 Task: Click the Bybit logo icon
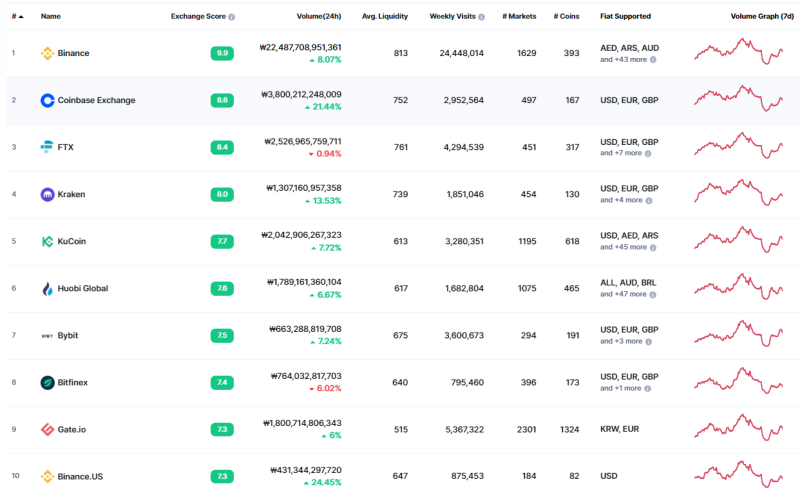tap(47, 336)
